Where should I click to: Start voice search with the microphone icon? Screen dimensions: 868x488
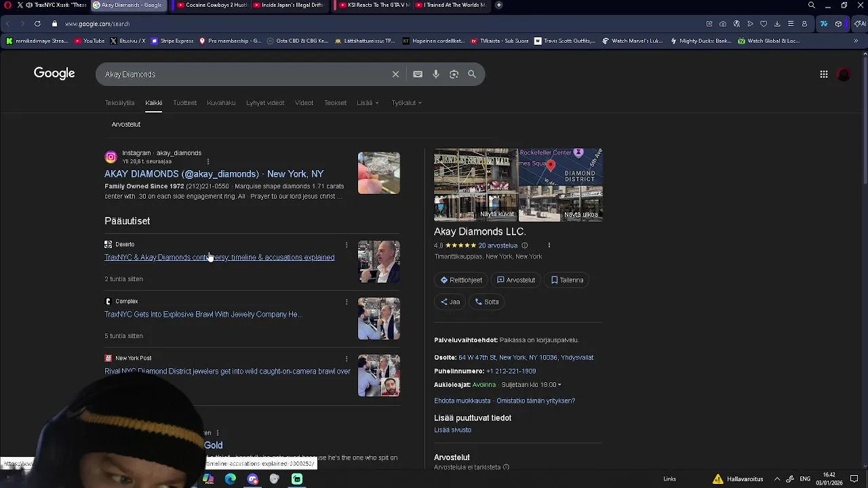[436, 74]
